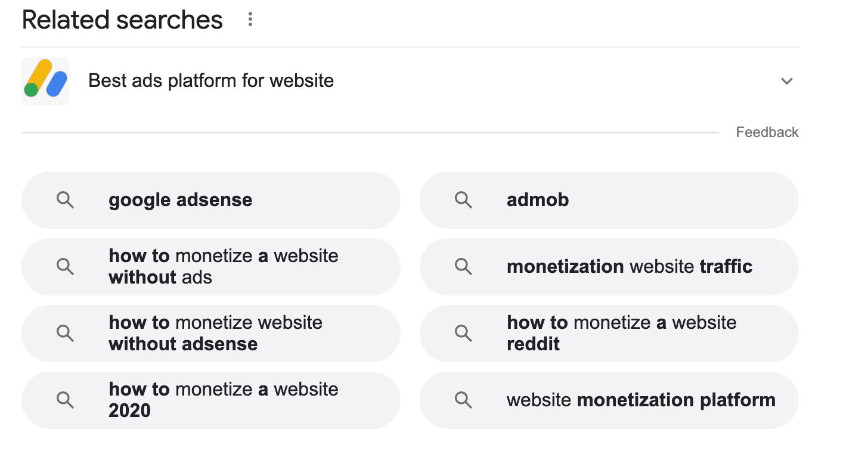The image size is (868, 473).
Task: Open the 'monetization website traffic' suggestion
Action: (x=629, y=267)
